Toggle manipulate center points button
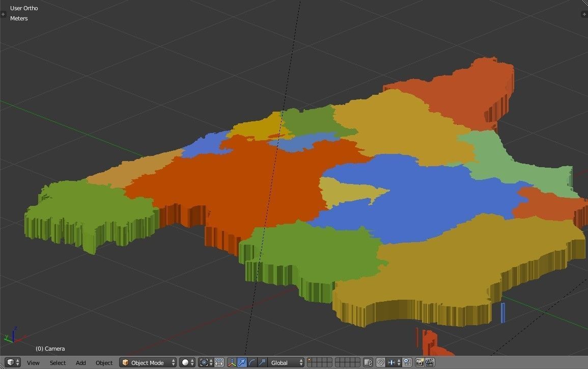Viewport: 588px width, 369px height. pyautogui.click(x=219, y=362)
